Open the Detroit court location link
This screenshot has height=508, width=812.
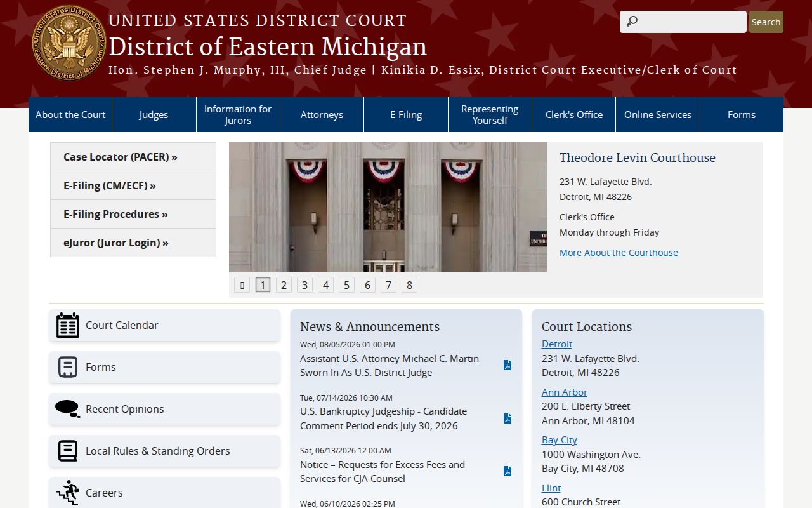pyautogui.click(x=557, y=344)
